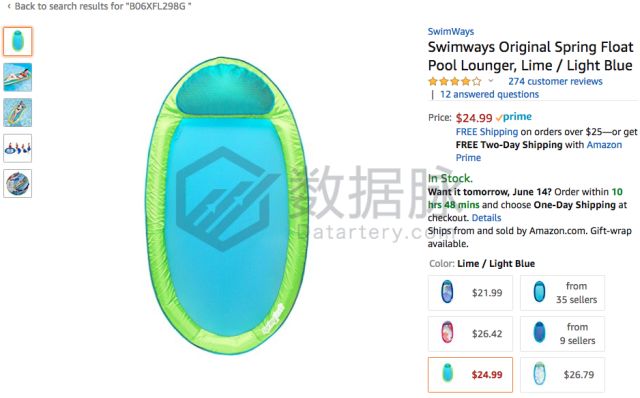Open the 12 answered questions link
640x398 pixels.
[489, 94]
